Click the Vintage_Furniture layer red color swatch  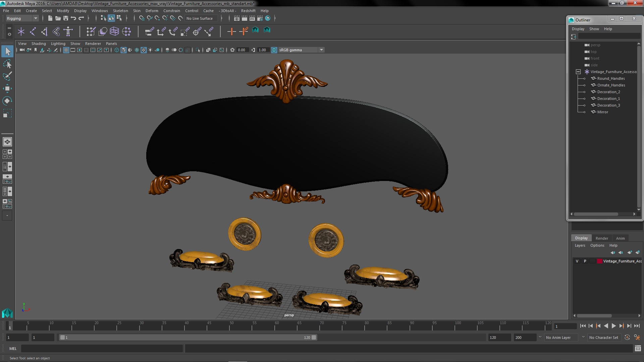(599, 261)
